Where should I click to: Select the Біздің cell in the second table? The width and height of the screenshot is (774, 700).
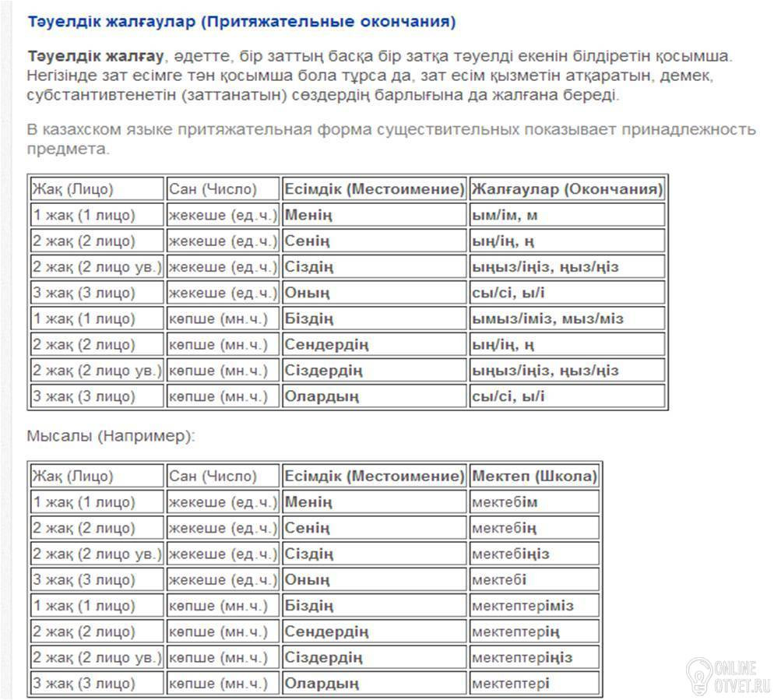[375, 606]
